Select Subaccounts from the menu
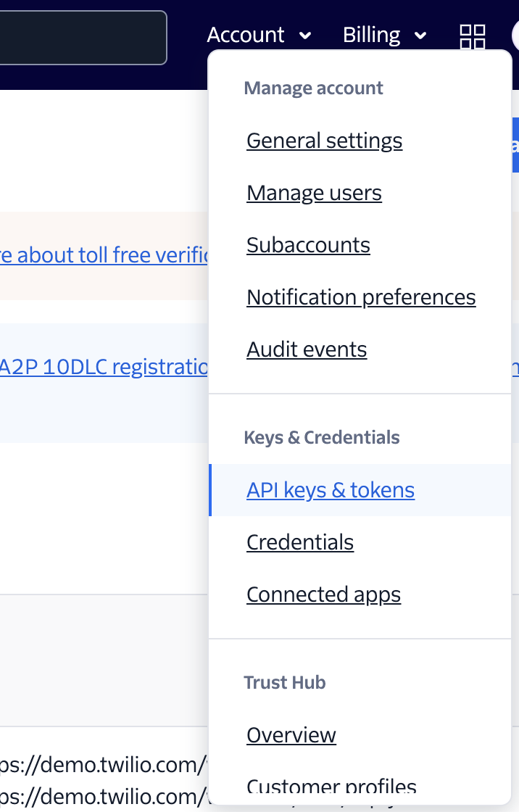 pos(308,245)
